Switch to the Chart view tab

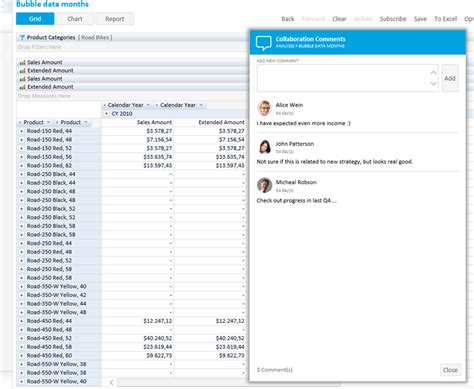(x=75, y=19)
